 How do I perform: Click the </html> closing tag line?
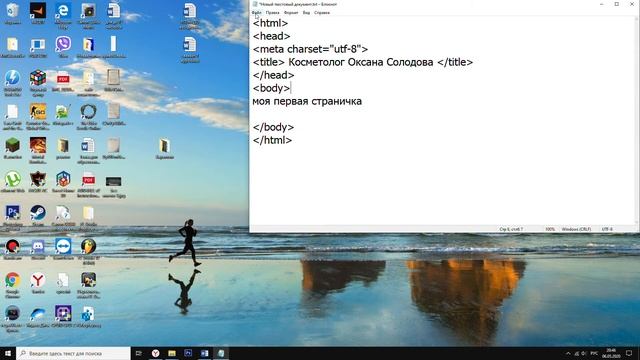pyautogui.click(x=272, y=140)
